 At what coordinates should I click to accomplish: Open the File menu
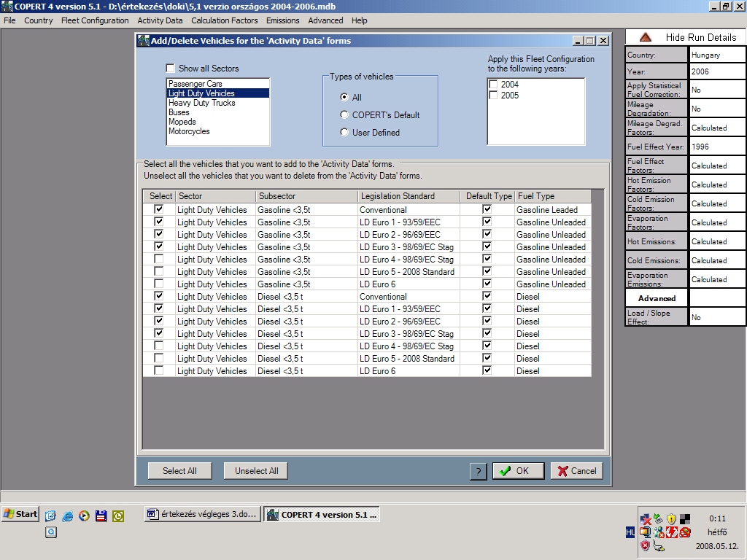(x=9, y=20)
